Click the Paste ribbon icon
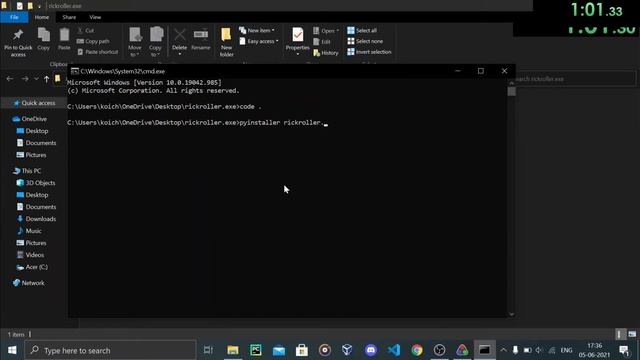Viewport: 640px width, 360px height. point(64,35)
